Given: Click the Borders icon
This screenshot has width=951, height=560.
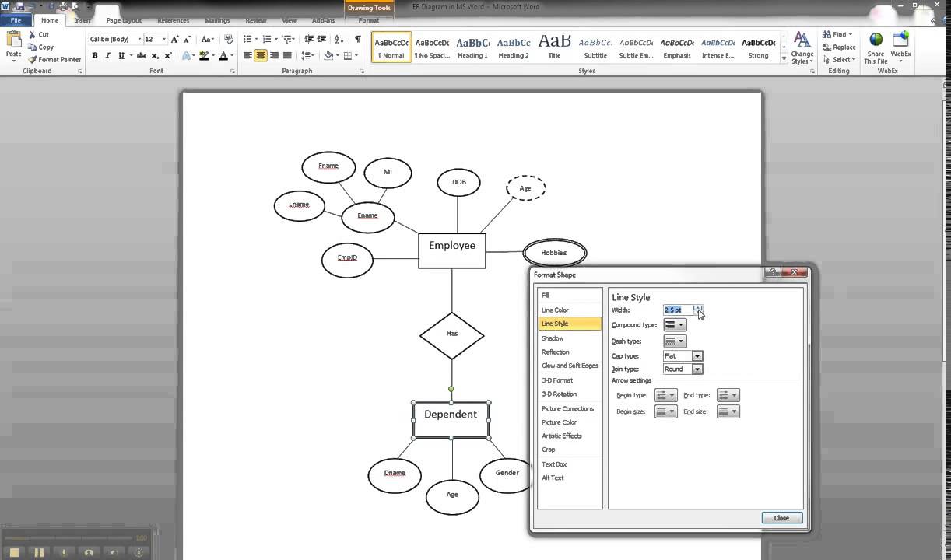Looking at the screenshot, I should click(x=347, y=55).
